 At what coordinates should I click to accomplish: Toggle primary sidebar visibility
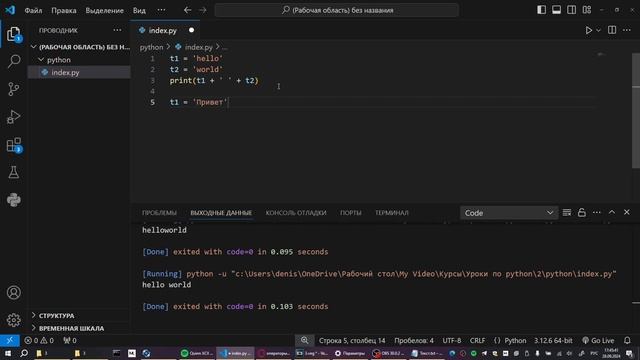coord(542,10)
